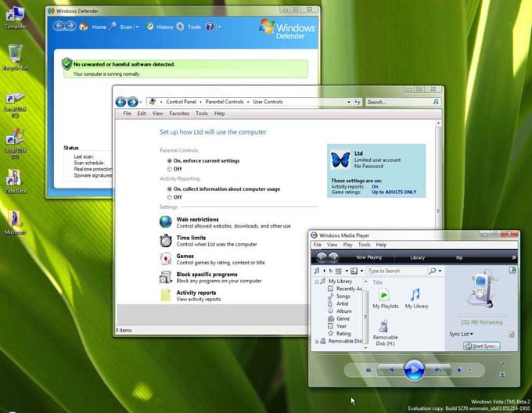The width and height of the screenshot is (532, 413).
Task: Select the Microsoft desktop icon
Action: pos(15,222)
